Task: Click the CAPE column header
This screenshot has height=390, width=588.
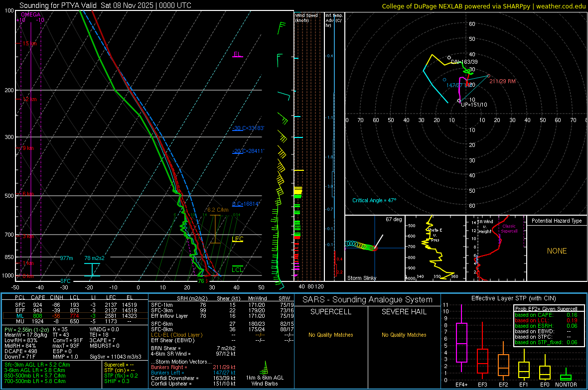Action: 38,297
